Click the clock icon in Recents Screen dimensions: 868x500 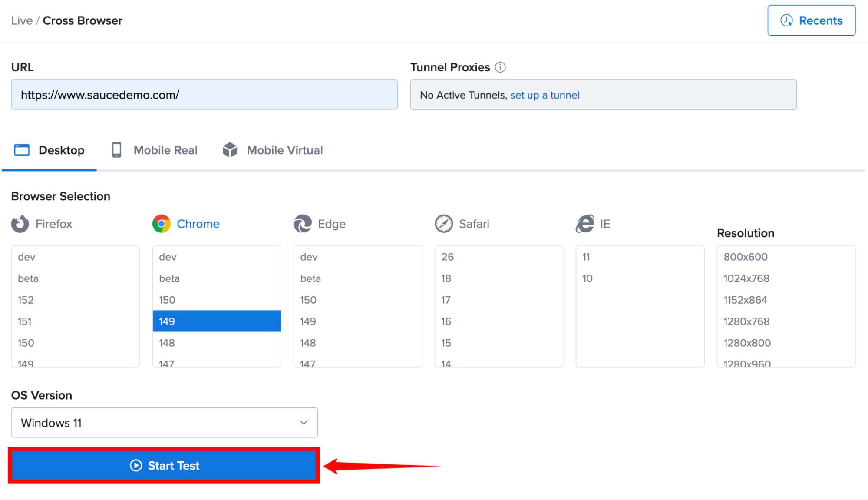[786, 20]
